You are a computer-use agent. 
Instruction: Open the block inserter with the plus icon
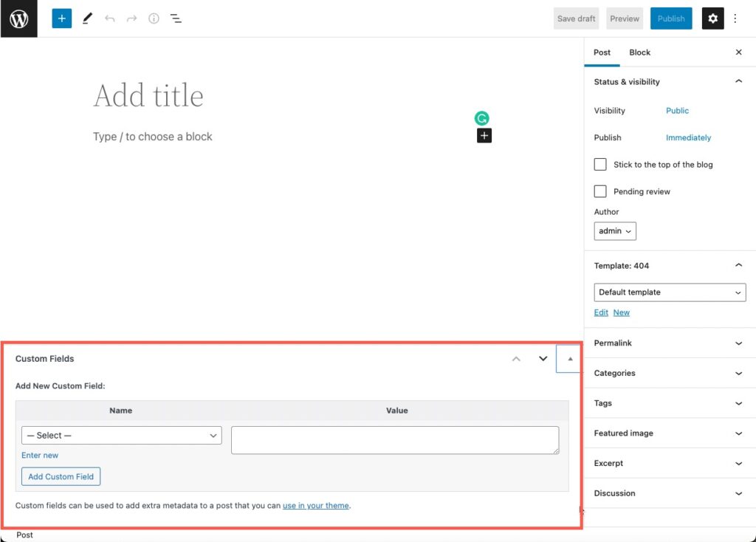pyautogui.click(x=61, y=18)
